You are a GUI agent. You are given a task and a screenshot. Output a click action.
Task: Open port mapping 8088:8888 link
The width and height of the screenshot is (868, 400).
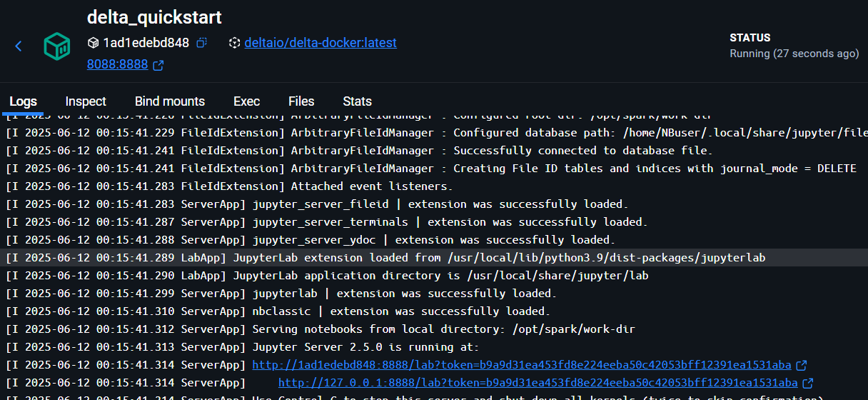(x=117, y=65)
